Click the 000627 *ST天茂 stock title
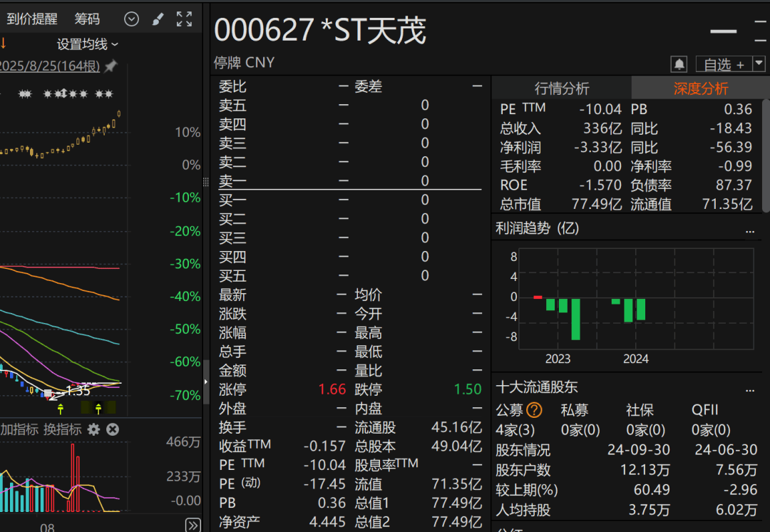770x532 pixels. tap(320, 30)
